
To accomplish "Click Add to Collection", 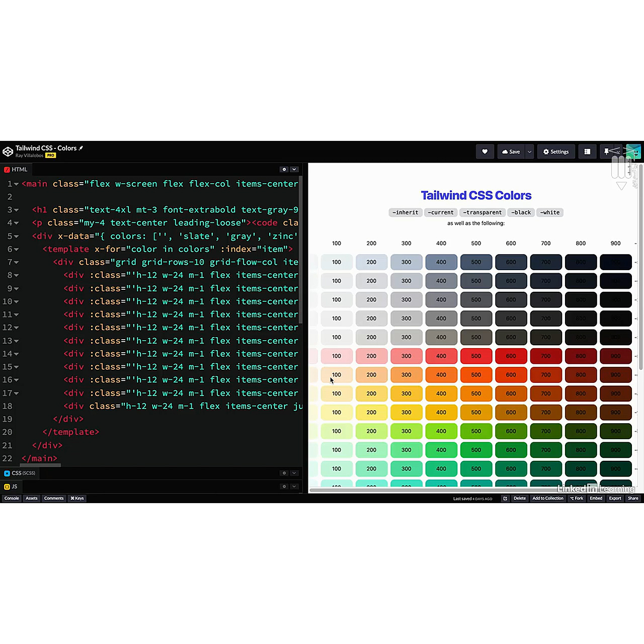I will [548, 499].
